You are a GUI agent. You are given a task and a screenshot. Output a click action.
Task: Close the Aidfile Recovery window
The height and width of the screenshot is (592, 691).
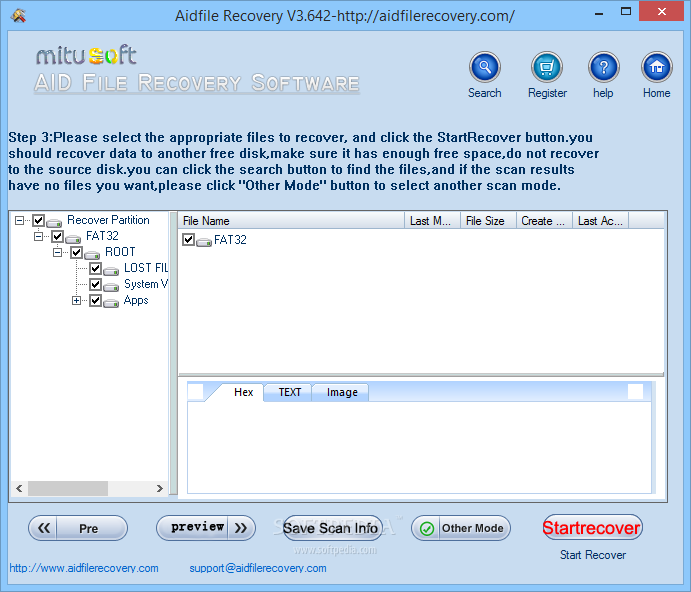click(x=661, y=11)
